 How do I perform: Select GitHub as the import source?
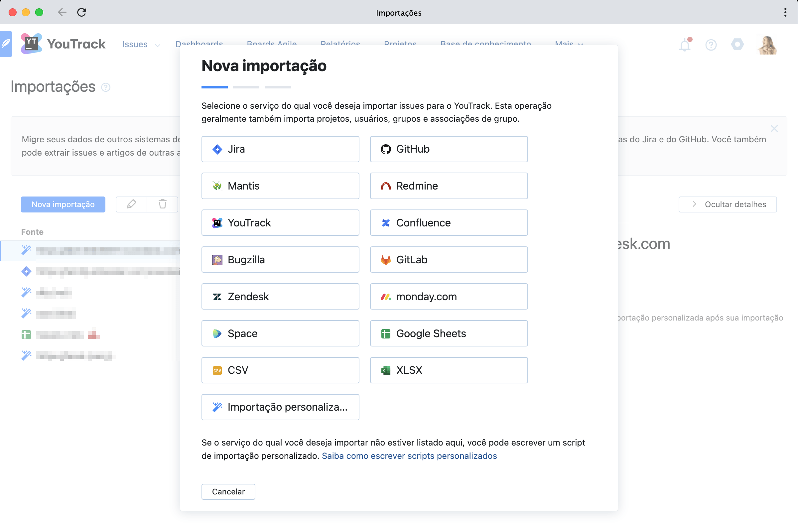point(449,149)
